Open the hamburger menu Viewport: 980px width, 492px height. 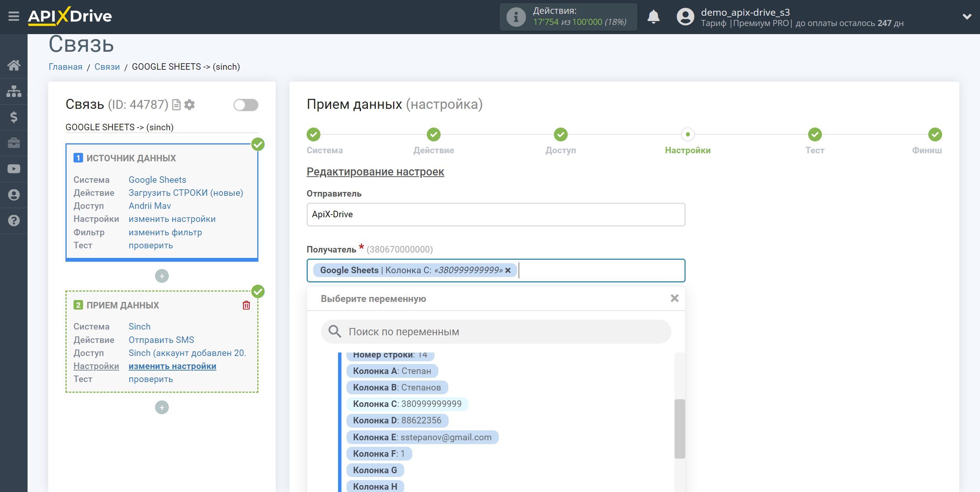pos(14,16)
